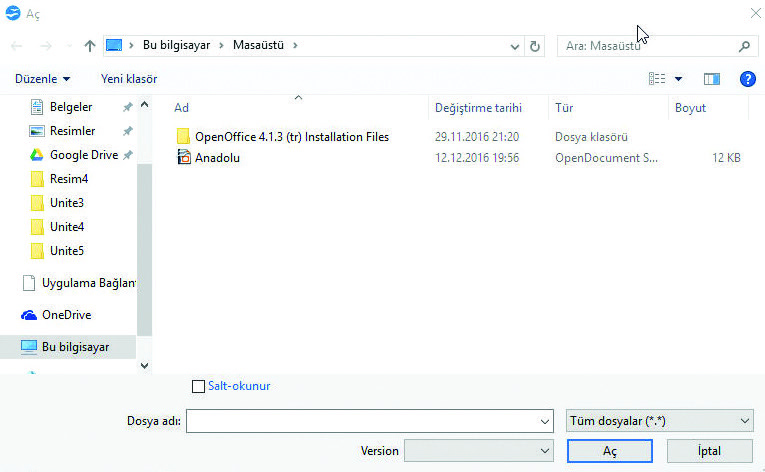The image size is (765, 472).
Task: Expand the Tüm dosyalar file type dropdown
Action: tap(745, 421)
